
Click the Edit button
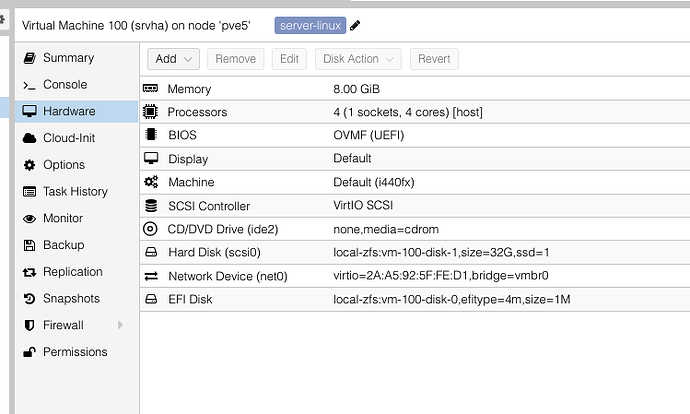[x=289, y=59]
